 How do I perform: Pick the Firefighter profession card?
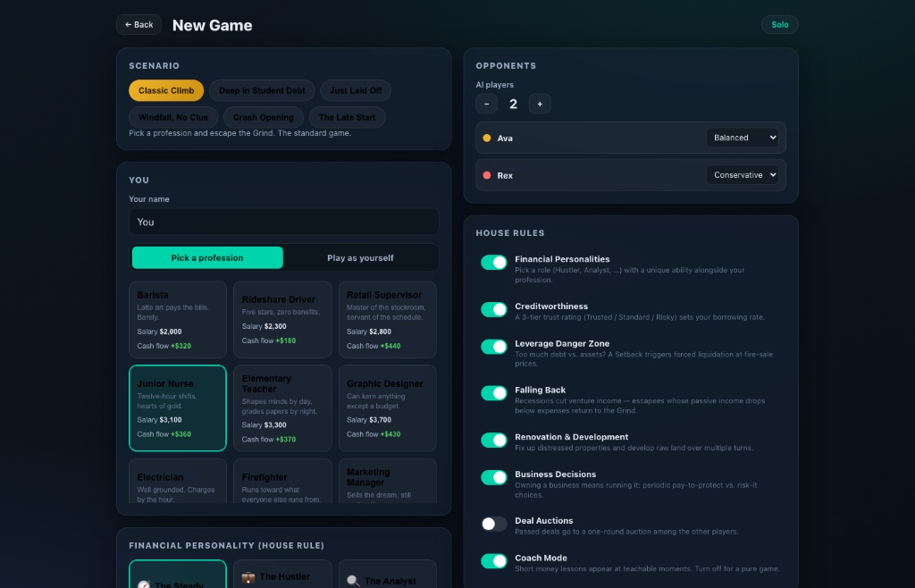282,482
